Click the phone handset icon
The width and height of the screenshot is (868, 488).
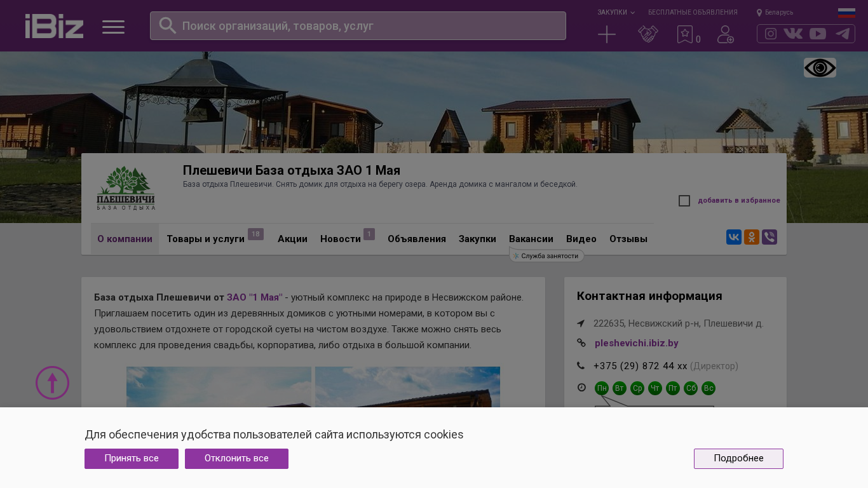[x=581, y=366]
